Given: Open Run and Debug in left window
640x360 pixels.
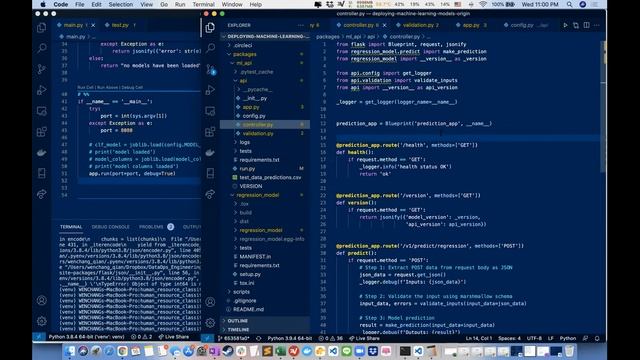Looking at the screenshot, I should coord(42,90).
